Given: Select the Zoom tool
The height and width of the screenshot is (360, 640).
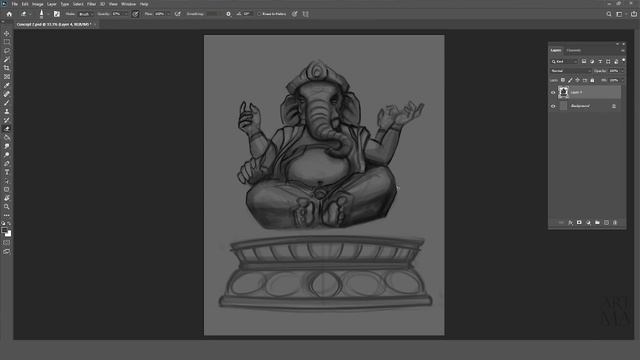Looking at the screenshot, I should (7, 207).
